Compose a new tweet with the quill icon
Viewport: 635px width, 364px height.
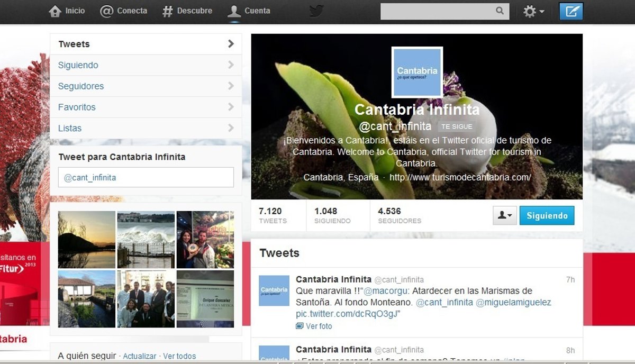[x=570, y=11]
